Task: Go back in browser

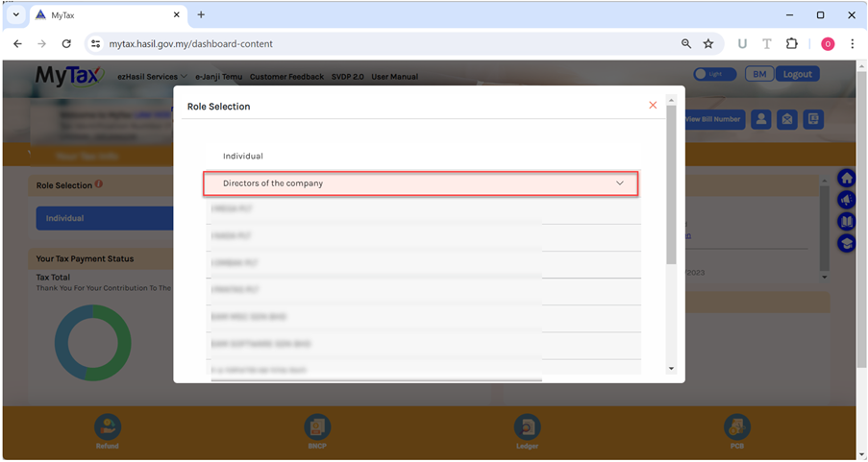Action: coord(17,44)
